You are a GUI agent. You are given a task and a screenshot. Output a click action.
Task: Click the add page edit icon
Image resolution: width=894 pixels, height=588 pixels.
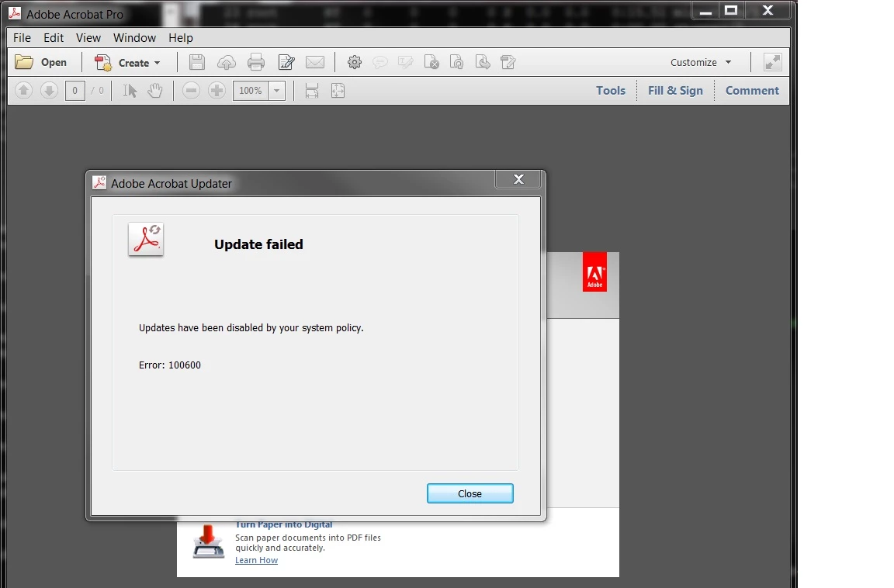click(508, 62)
